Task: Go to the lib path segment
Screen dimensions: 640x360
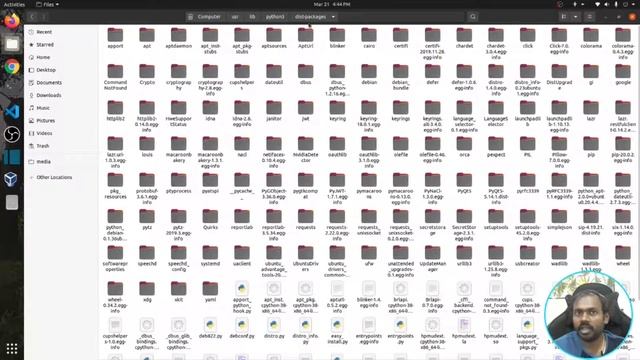Action: point(252,17)
